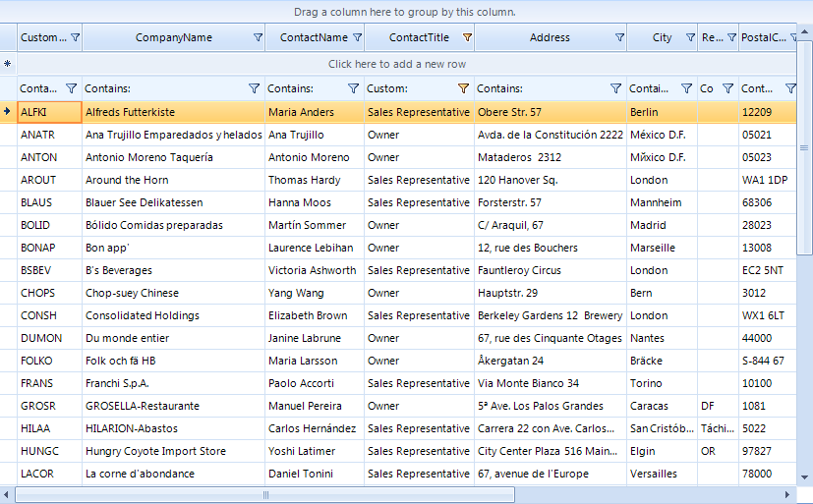The width and height of the screenshot is (813, 504).
Task: Open filter operator icon in CompanyName filter row
Action: coord(254,88)
